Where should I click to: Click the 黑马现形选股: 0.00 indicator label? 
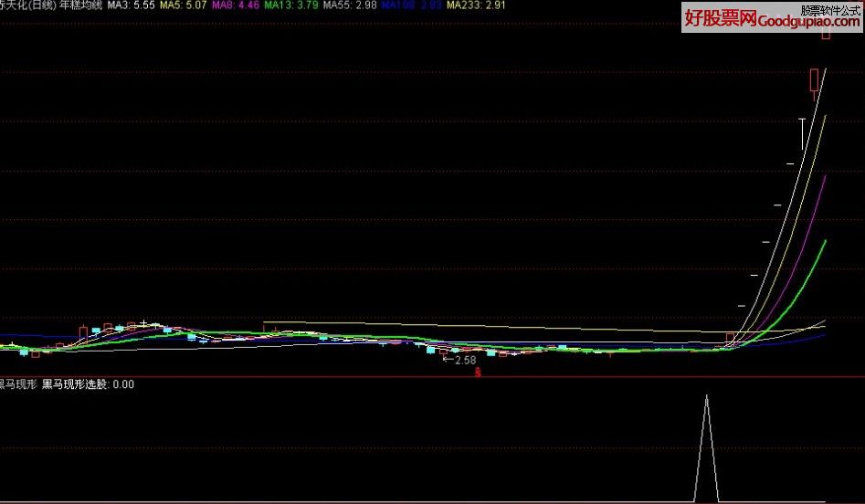[89, 384]
